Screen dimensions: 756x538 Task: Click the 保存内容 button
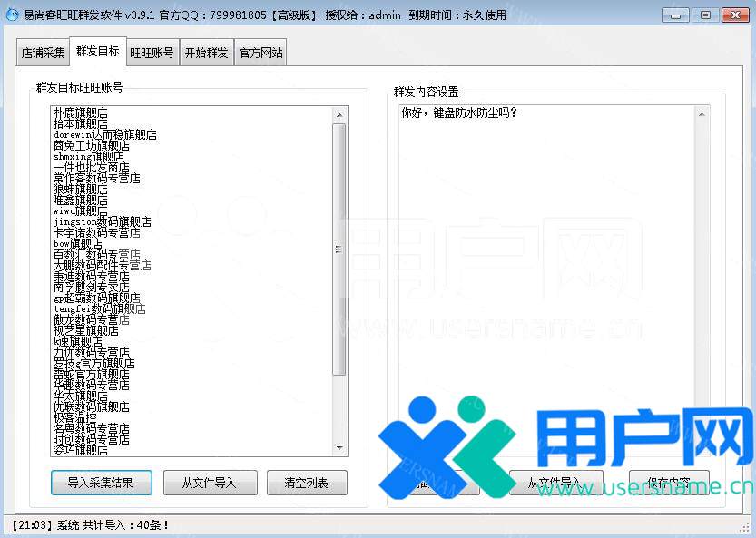[669, 483]
